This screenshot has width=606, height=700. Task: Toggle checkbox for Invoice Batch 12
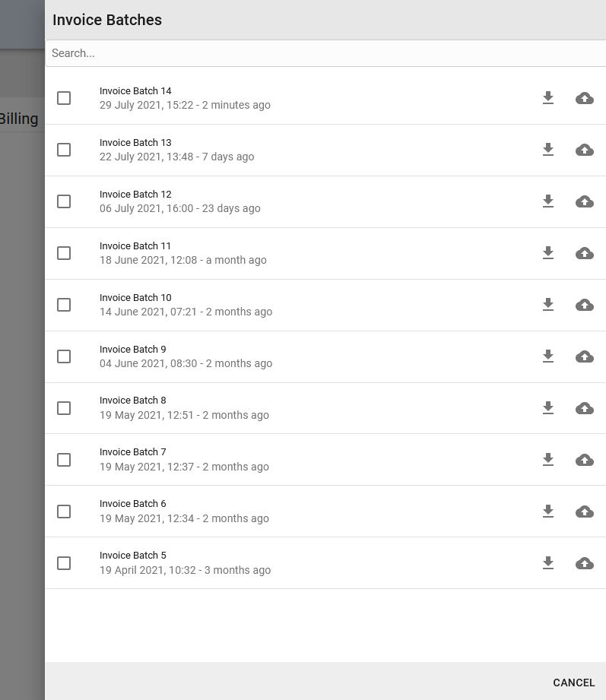[x=64, y=201]
